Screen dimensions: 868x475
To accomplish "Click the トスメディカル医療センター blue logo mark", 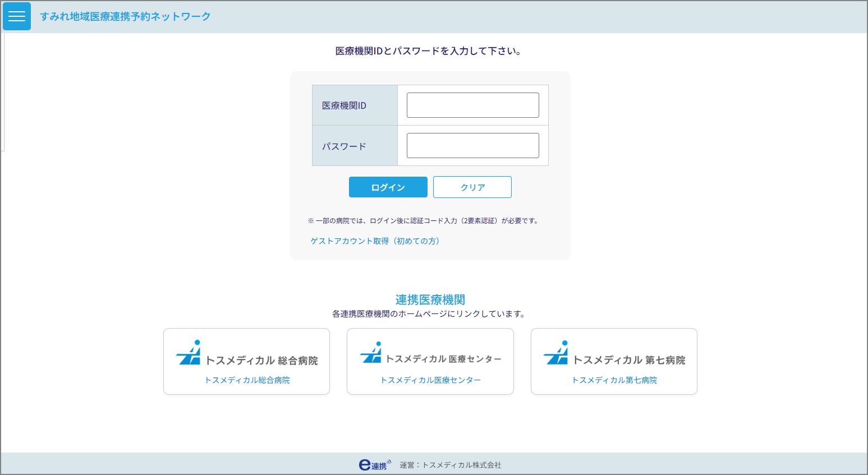I will [371, 353].
